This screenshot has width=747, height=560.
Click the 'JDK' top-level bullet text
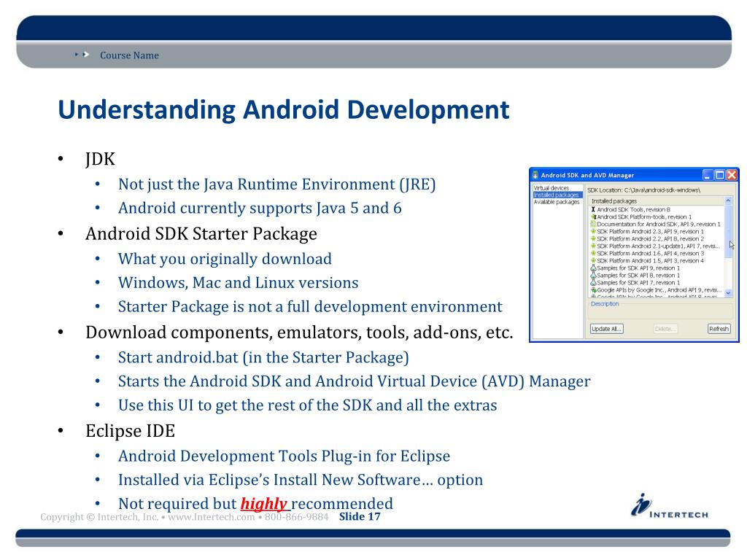(x=100, y=159)
